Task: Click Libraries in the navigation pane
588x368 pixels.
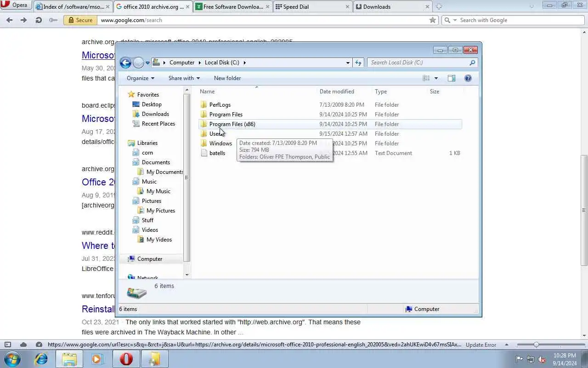Action: pyautogui.click(x=147, y=143)
